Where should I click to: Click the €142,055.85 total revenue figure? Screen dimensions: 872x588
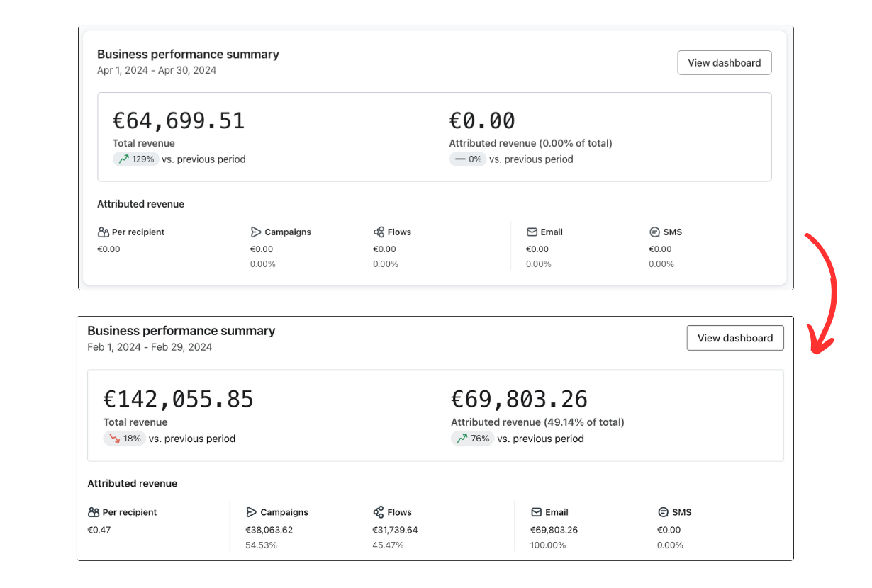[x=178, y=400]
